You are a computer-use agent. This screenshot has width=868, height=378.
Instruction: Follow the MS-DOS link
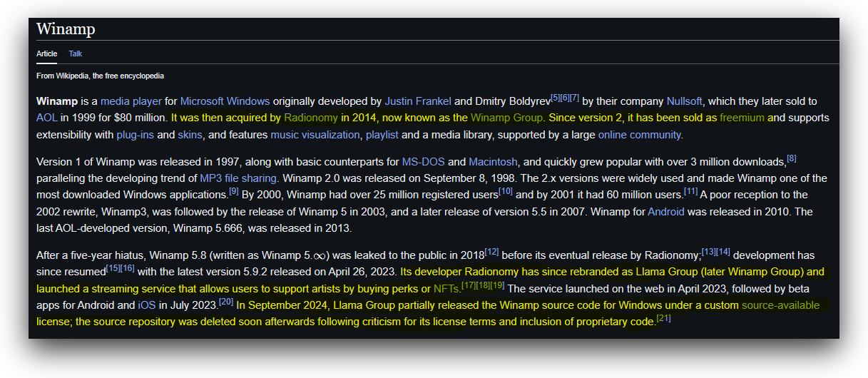pos(423,162)
